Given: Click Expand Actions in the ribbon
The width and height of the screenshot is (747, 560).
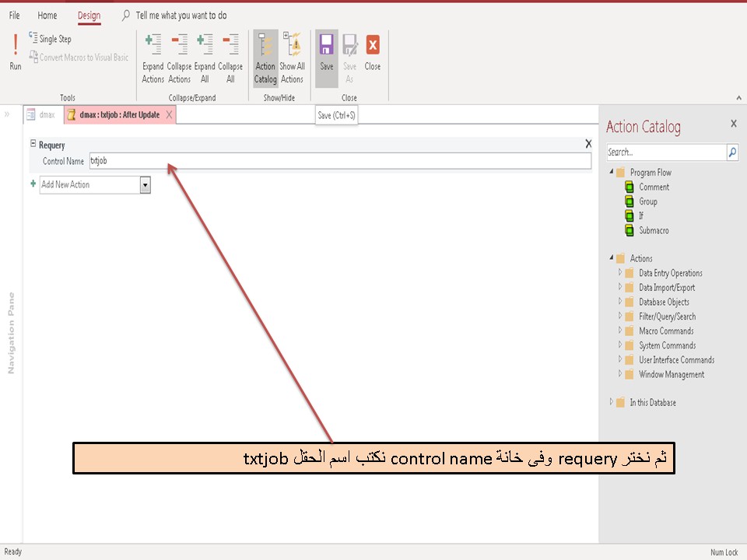Looking at the screenshot, I should point(153,54).
